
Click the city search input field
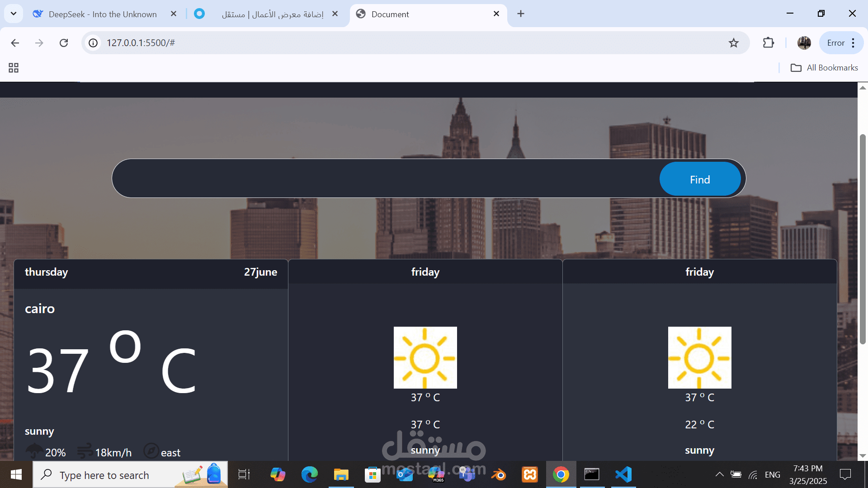(x=384, y=178)
